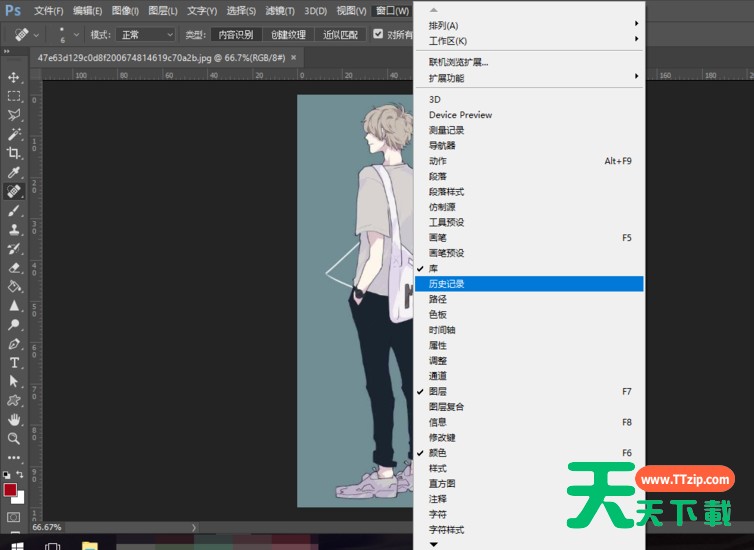Toggle the 对所有 sample all layers checkbox
Viewport: 754px width, 550px height.
[378, 34]
